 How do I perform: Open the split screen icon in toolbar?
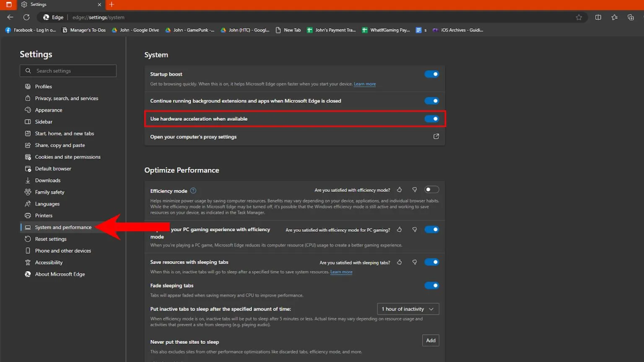[x=598, y=17]
